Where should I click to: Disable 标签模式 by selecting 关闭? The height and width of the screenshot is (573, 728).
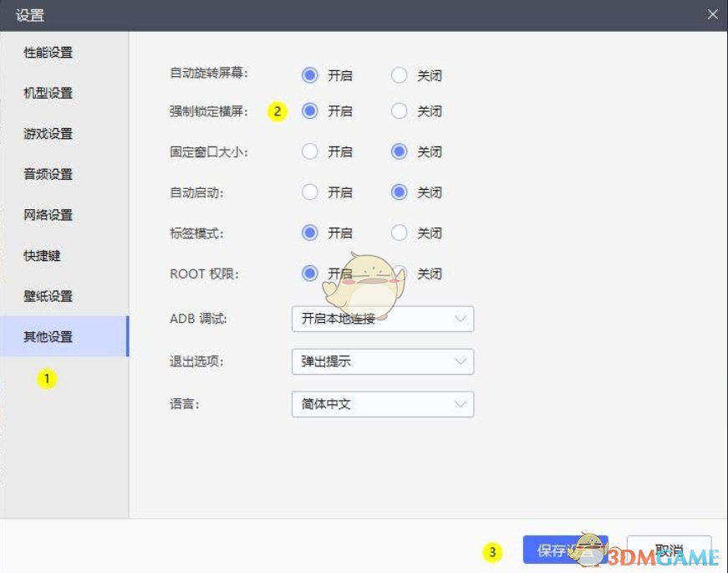(x=400, y=233)
